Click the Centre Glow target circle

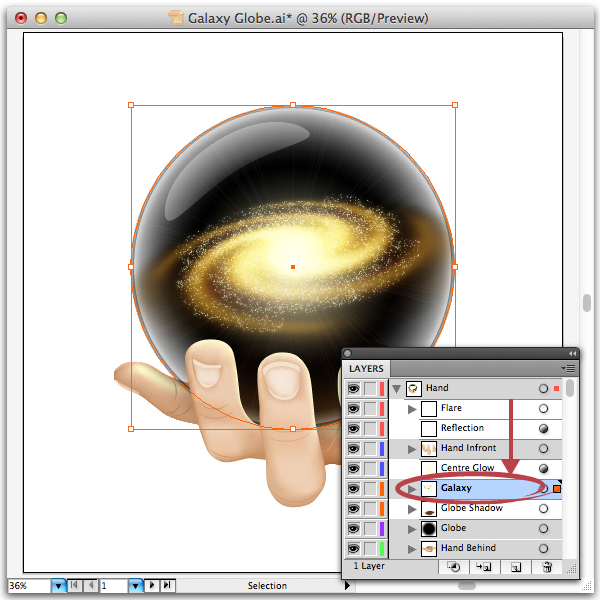tap(543, 468)
